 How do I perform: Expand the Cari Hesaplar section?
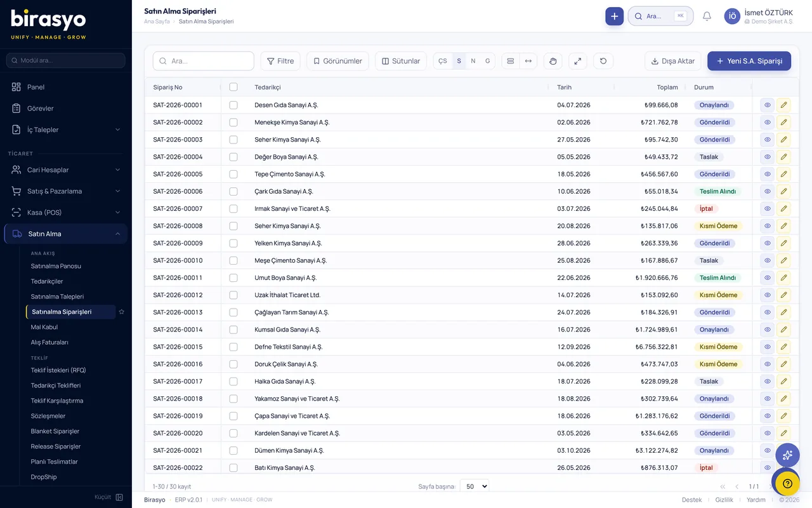coord(66,170)
